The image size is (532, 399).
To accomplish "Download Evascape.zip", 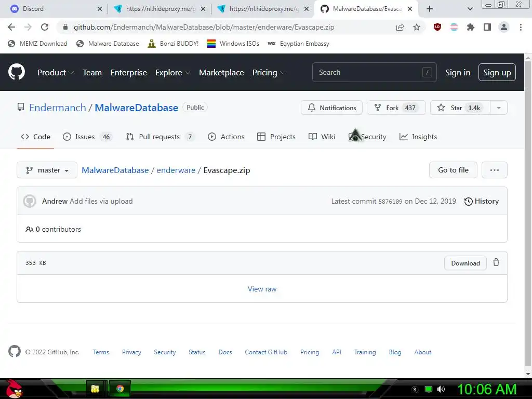I will pyautogui.click(x=465, y=263).
